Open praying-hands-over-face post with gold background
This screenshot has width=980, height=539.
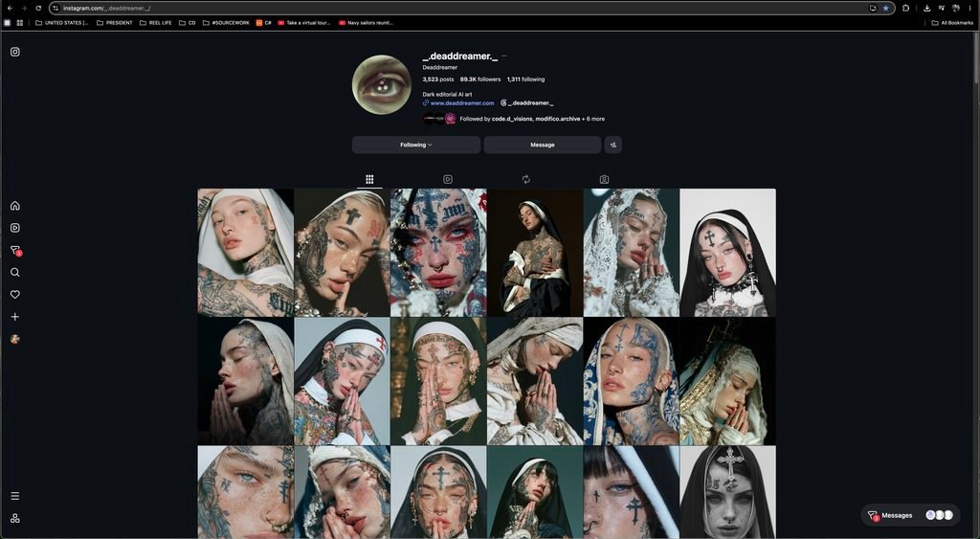[438, 381]
